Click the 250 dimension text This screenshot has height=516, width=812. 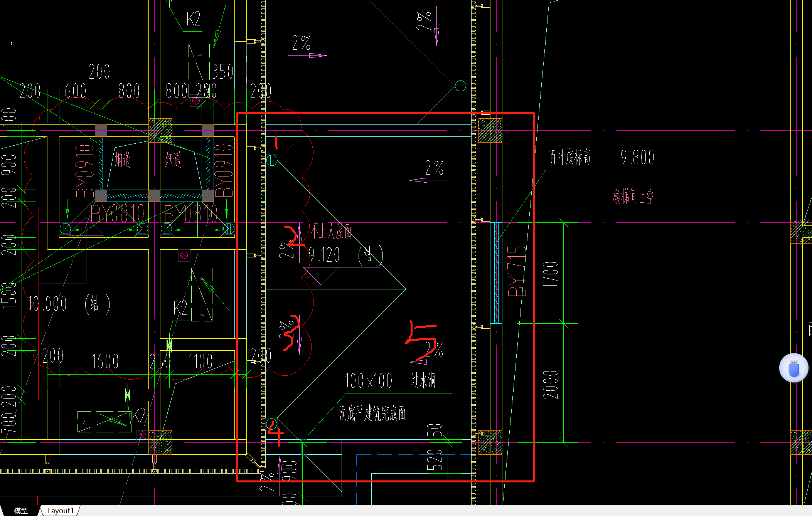point(160,361)
